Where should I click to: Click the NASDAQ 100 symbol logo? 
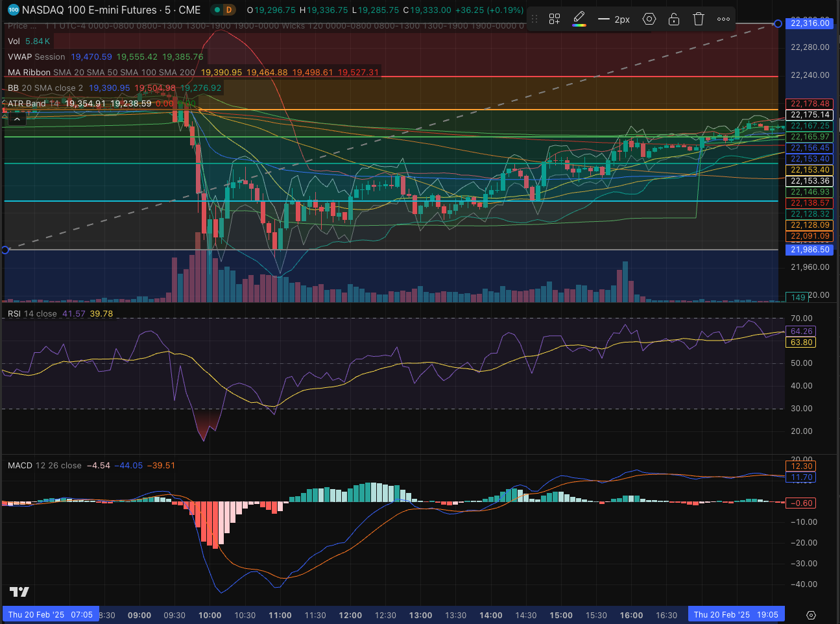(13, 10)
